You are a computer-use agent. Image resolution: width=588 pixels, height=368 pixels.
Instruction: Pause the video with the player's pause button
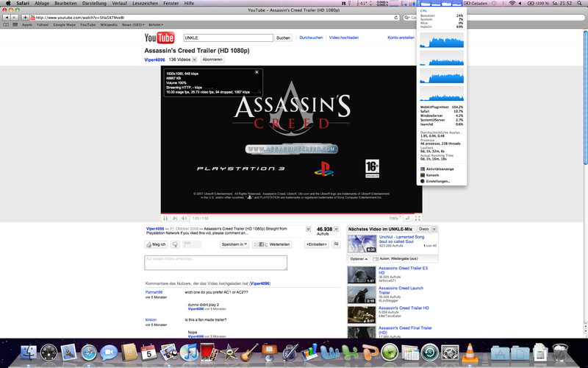165,218
